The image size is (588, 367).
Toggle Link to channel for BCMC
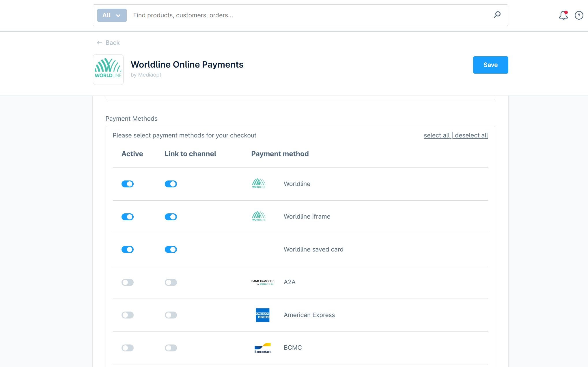[x=171, y=348]
